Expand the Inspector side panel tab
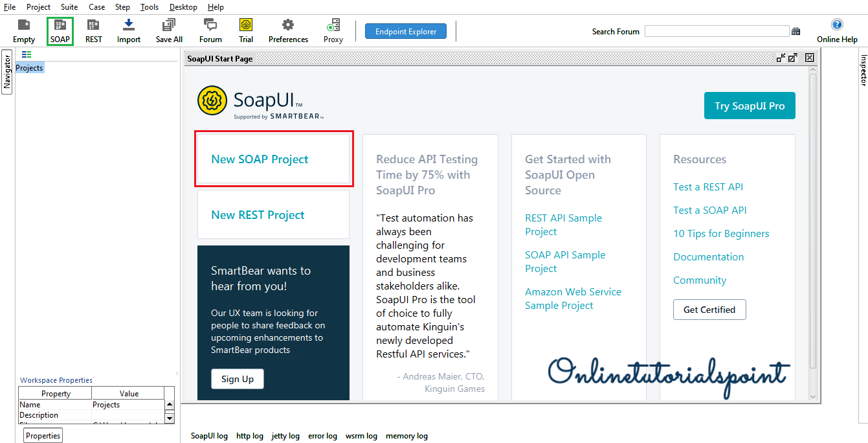 click(x=863, y=70)
